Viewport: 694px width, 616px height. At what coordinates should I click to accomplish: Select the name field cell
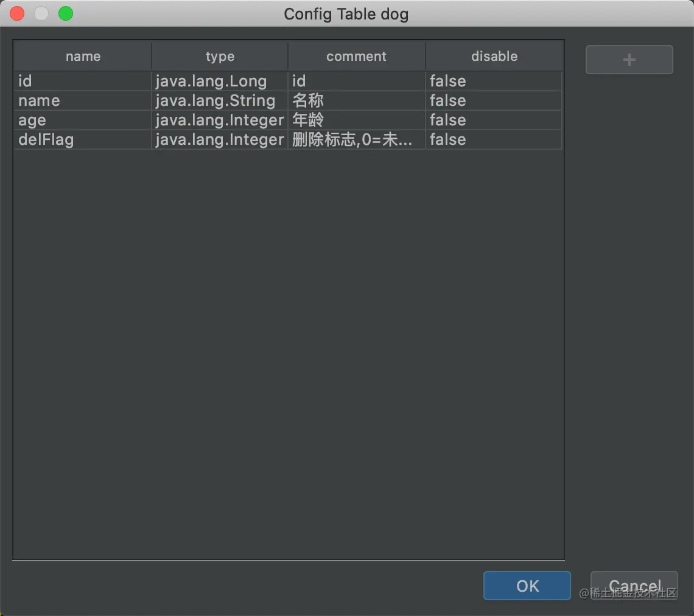click(83, 100)
